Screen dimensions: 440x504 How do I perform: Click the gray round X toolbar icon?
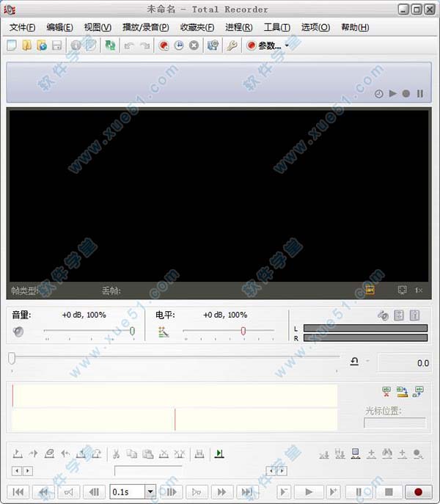[194, 45]
